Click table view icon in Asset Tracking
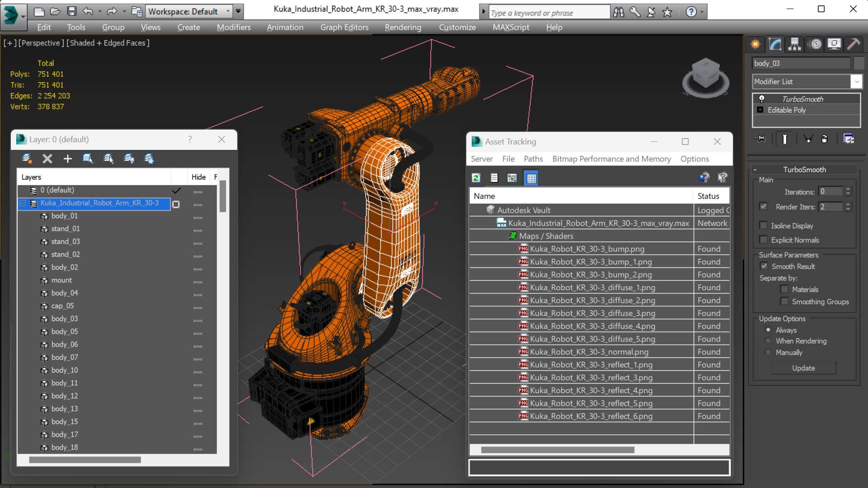Screen dimensions: 868x488 point(531,178)
